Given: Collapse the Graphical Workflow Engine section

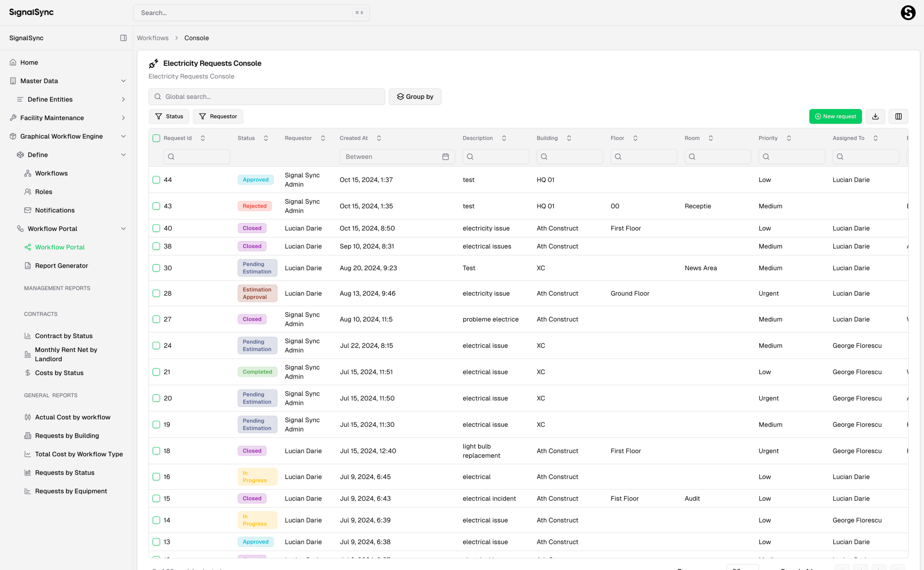Looking at the screenshot, I should pyautogui.click(x=123, y=136).
